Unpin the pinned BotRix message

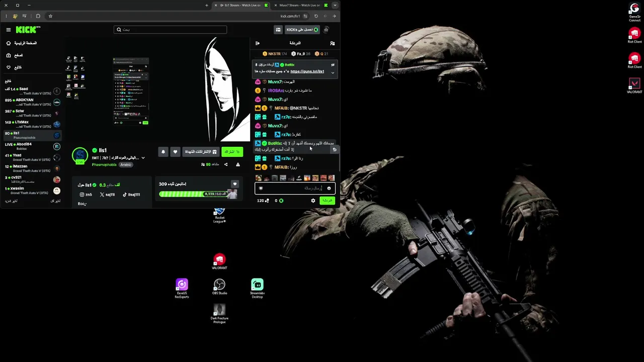(x=333, y=65)
